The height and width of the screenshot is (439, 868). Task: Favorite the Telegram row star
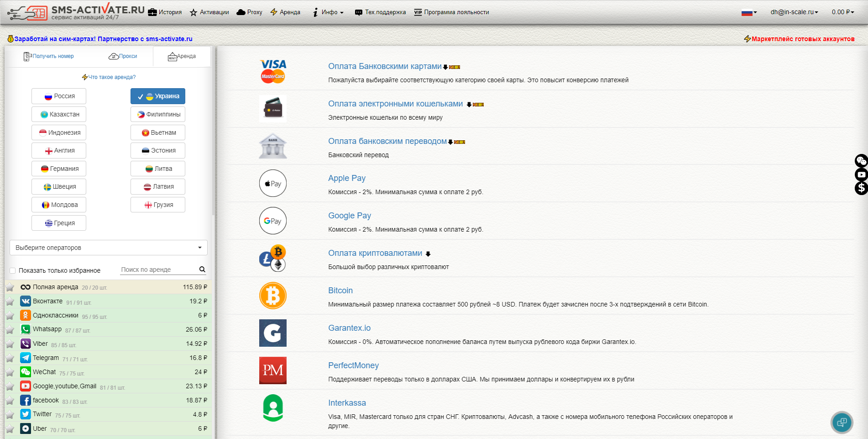click(x=10, y=358)
